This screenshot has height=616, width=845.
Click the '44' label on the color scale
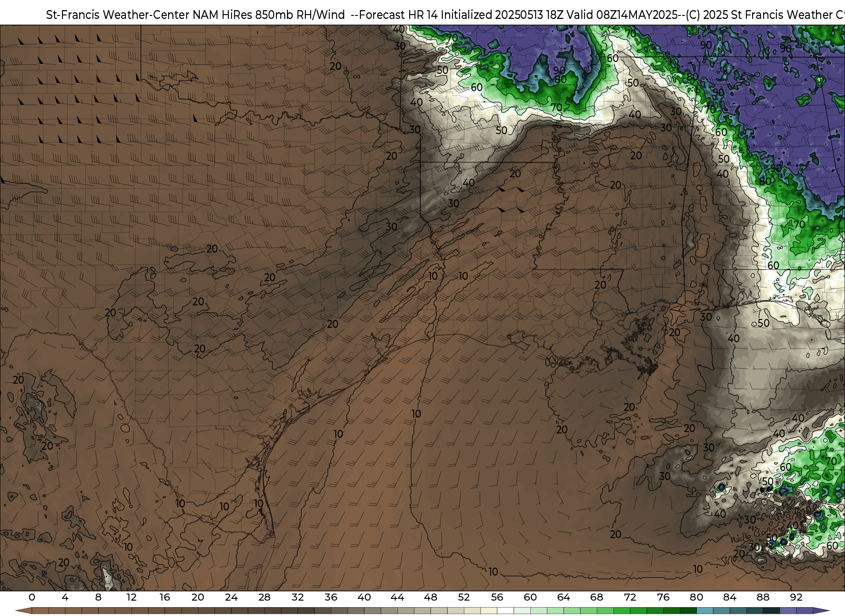click(397, 597)
